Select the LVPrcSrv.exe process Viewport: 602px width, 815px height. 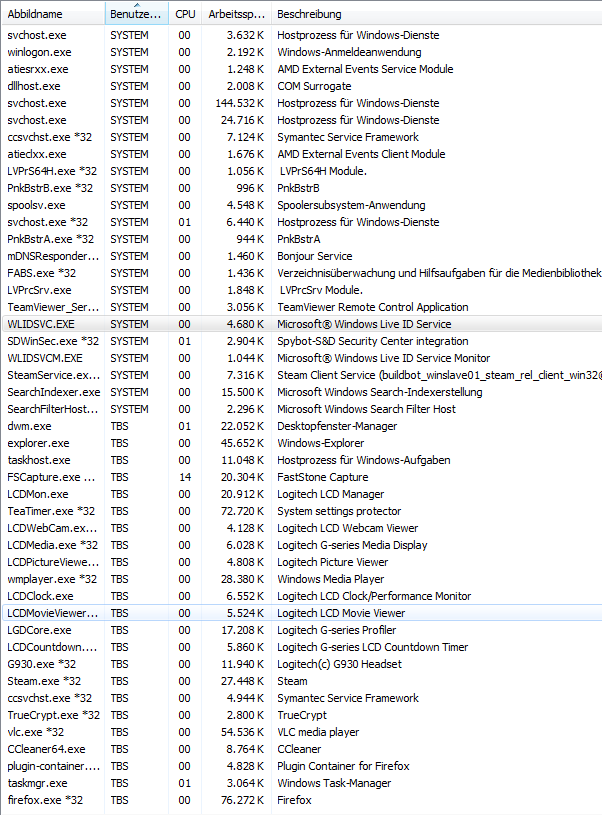click(x=302, y=290)
